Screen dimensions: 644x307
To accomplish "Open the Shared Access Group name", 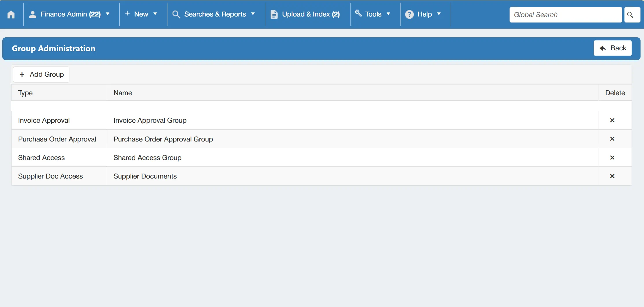I will point(147,158).
